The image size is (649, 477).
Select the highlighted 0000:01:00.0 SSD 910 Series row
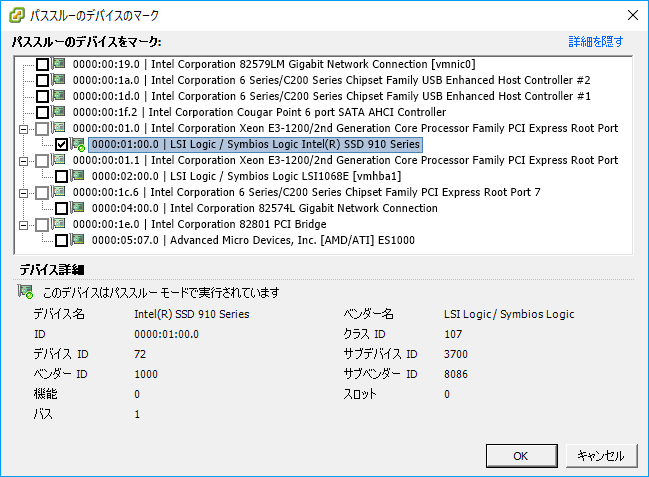click(255, 144)
